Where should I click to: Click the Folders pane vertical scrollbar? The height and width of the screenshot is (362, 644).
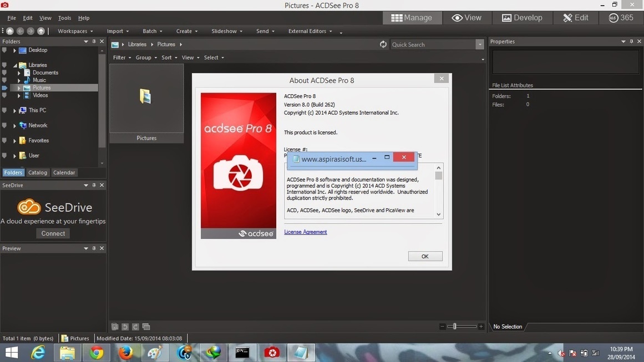102,100
